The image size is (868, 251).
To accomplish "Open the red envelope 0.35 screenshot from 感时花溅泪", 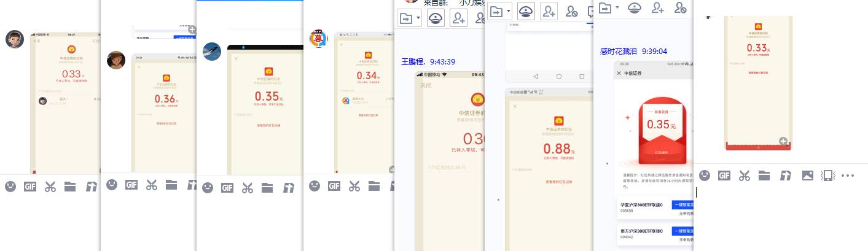I will (x=653, y=156).
